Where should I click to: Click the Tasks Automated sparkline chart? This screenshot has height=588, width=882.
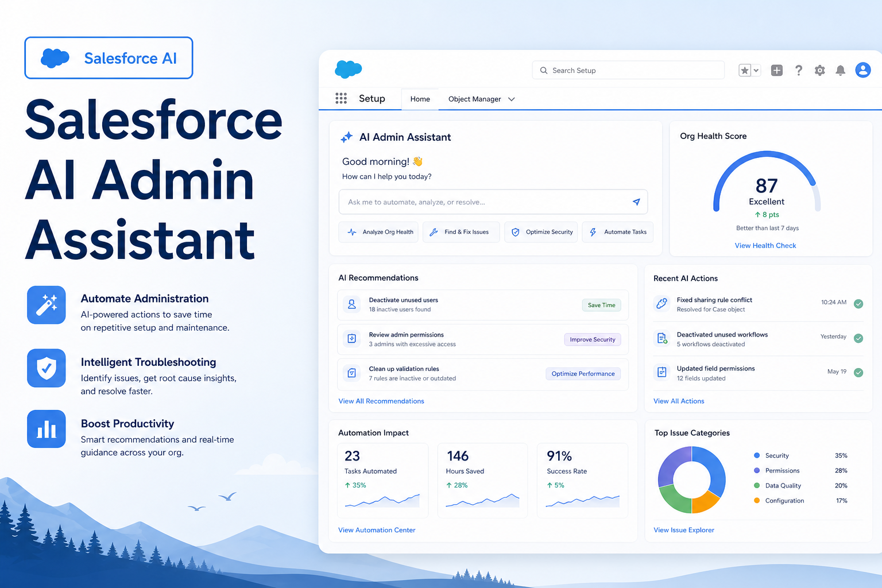click(382, 501)
